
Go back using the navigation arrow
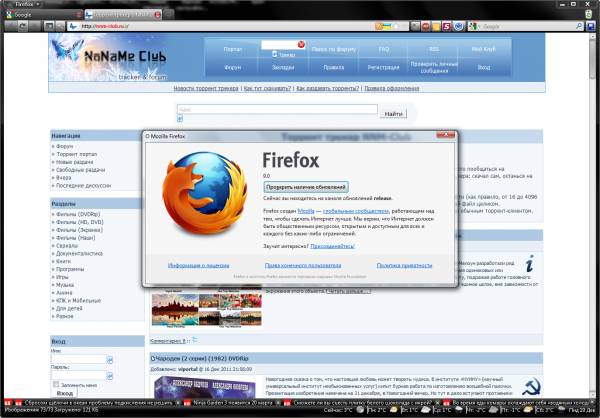(x=11, y=26)
